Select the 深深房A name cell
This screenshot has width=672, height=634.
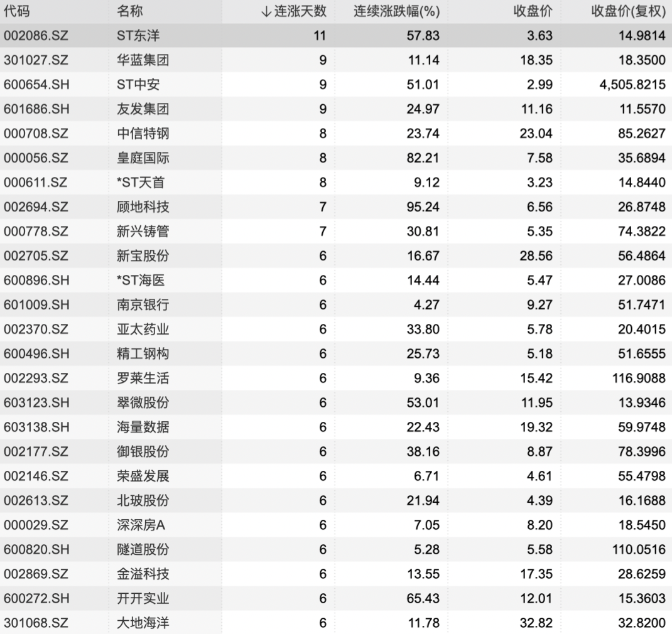coord(141,524)
